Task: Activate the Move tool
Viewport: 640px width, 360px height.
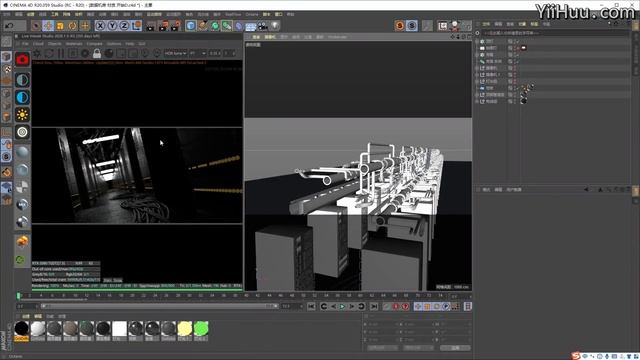Action: tap(48, 26)
